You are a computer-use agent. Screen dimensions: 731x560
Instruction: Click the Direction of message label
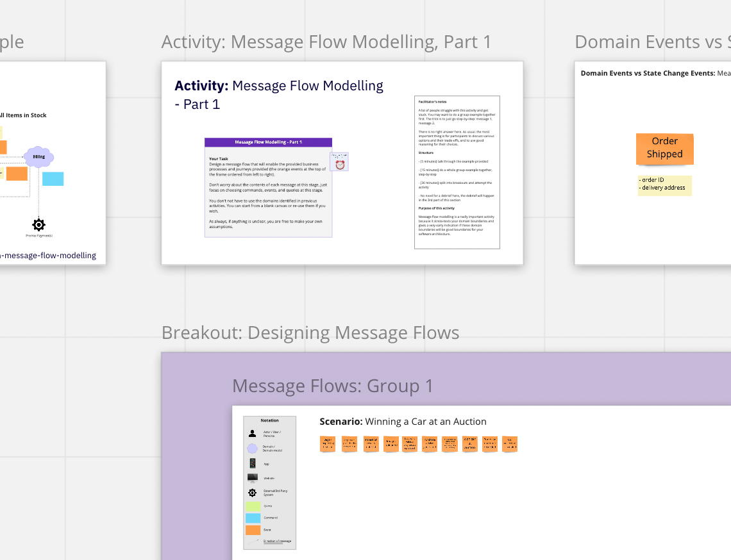(278, 541)
